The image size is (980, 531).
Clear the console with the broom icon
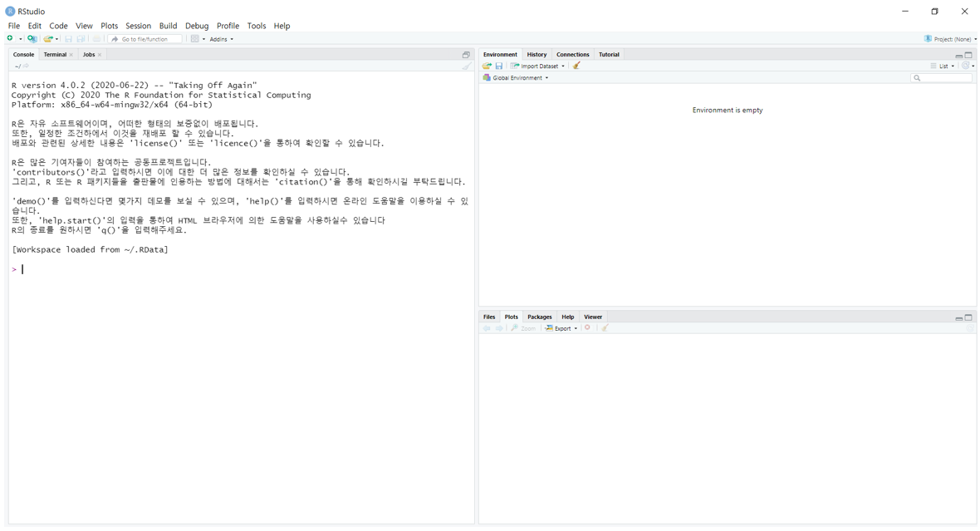[466, 66]
